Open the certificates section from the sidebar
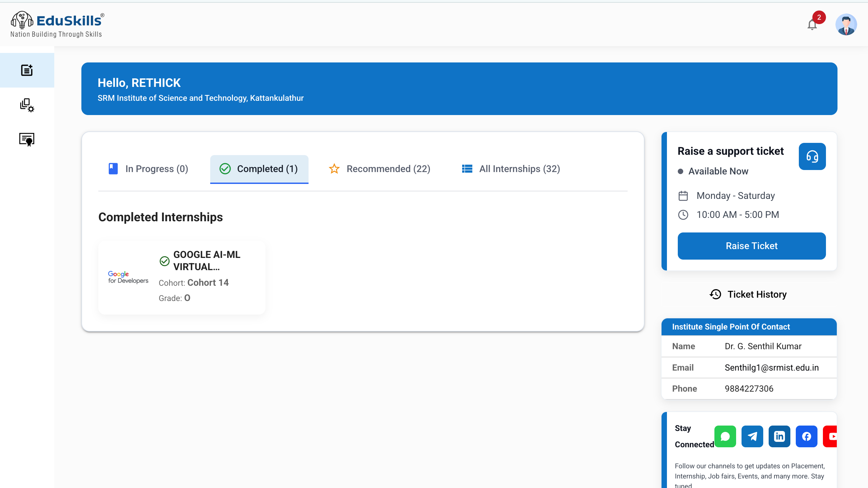 [x=27, y=139]
